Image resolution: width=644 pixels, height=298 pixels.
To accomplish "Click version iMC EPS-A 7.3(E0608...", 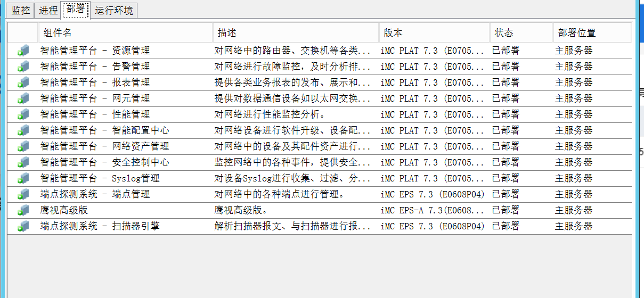I will (x=433, y=210).
